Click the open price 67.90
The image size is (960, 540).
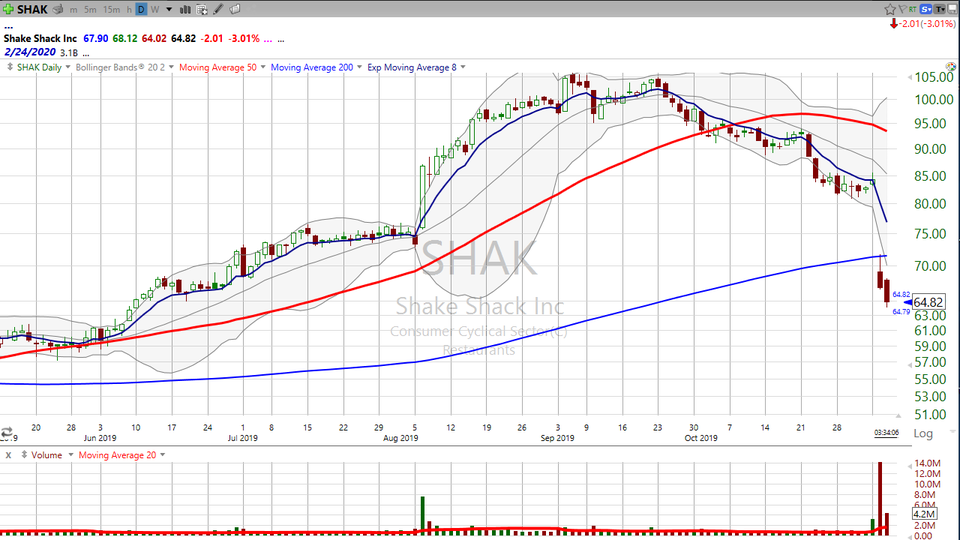(96, 39)
